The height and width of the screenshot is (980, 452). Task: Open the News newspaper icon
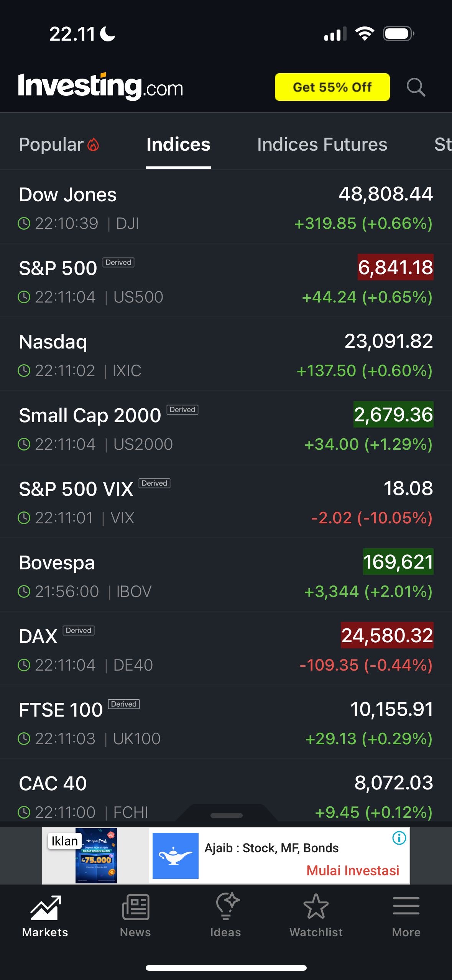click(x=135, y=908)
